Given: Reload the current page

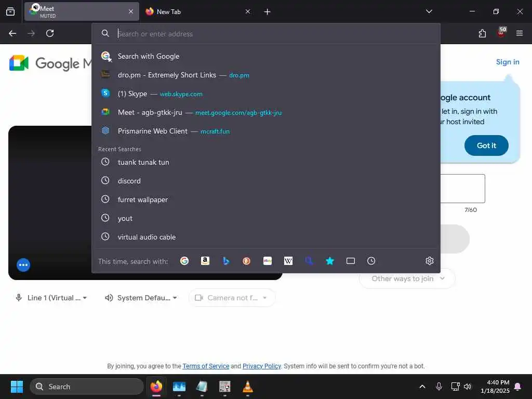Looking at the screenshot, I should point(50,33).
